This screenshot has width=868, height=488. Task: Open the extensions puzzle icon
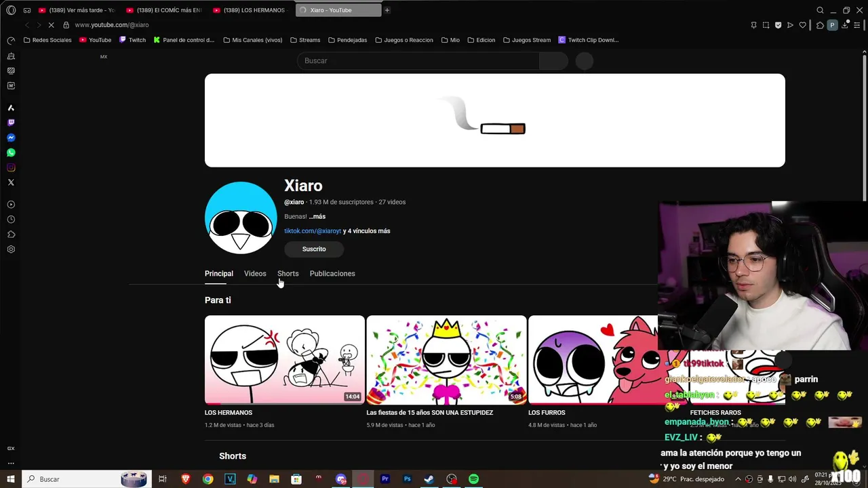820,25
